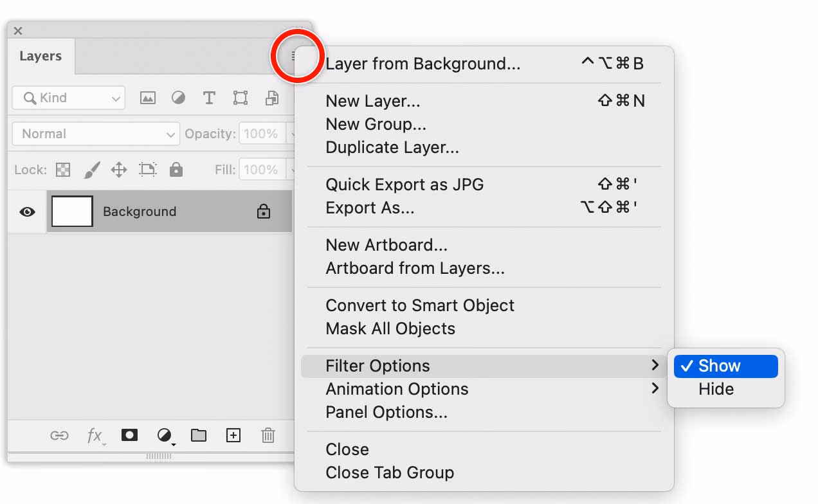Filter layers by type layers
The width and height of the screenshot is (818, 504).
(209, 98)
